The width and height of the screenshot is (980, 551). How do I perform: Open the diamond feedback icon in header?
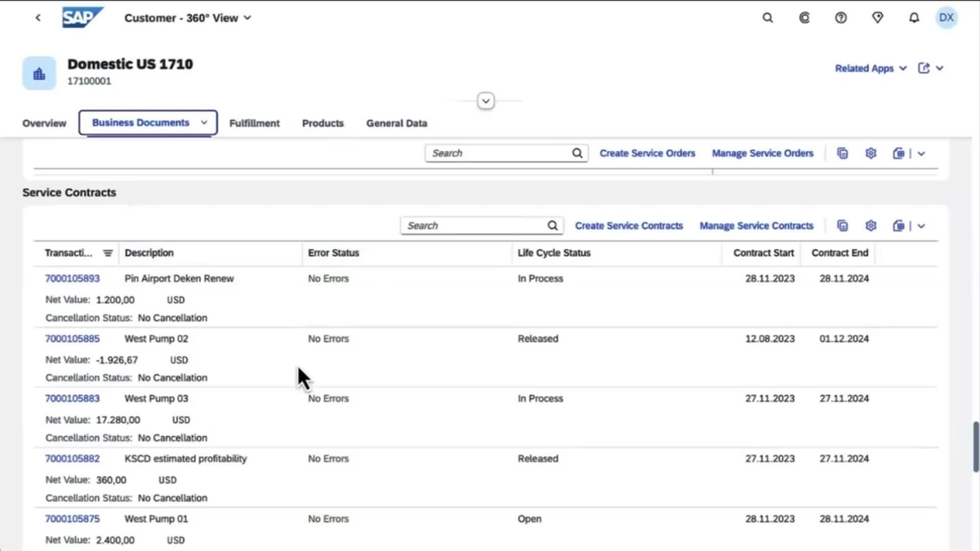click(877, 18)
